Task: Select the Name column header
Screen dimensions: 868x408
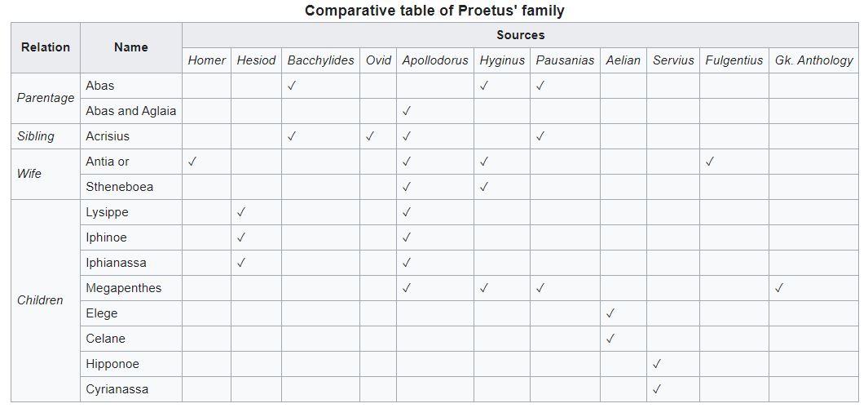Action: coord(130,47)
